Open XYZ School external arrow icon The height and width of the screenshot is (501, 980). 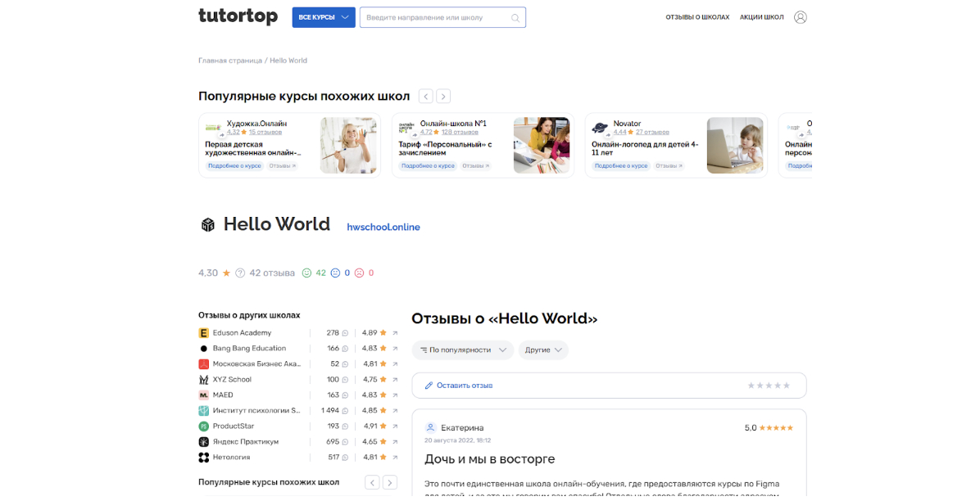[x=395, y=380]
